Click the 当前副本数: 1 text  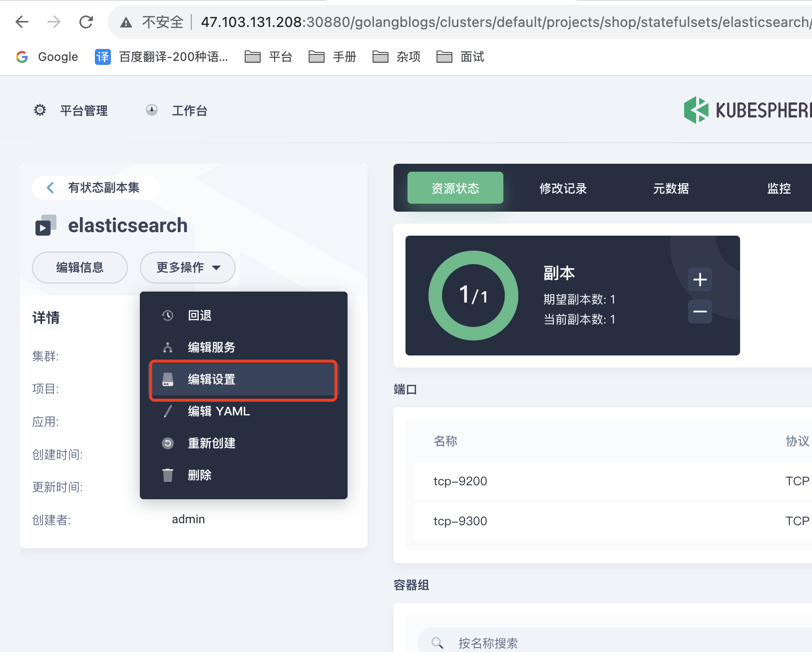coord(579,320)
